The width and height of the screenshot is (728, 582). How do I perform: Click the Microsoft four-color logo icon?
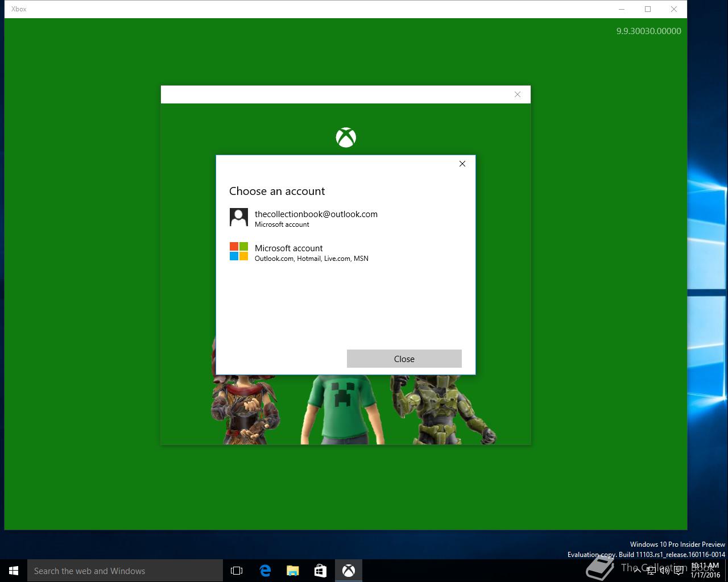(x=239, y=251)
